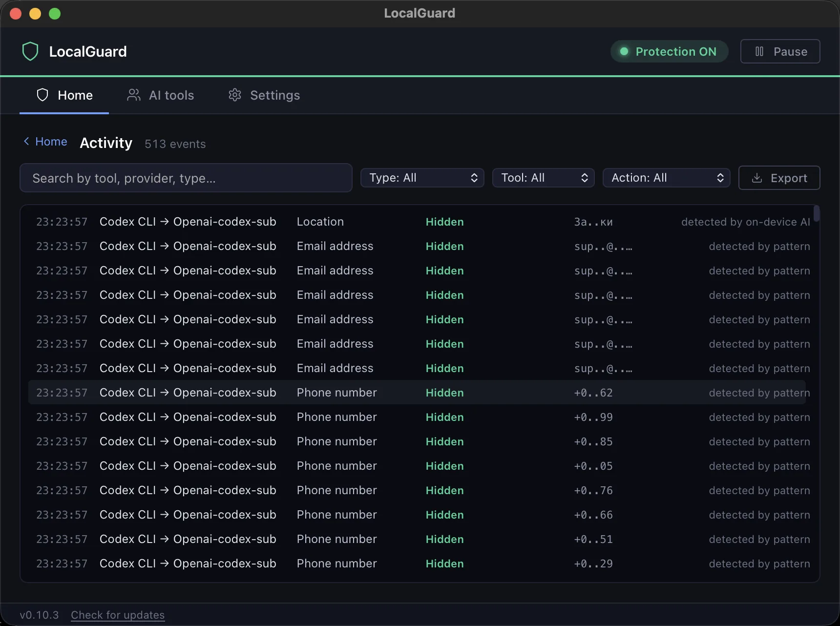
Task: Select the Home tab
Action: coord(64,95)
